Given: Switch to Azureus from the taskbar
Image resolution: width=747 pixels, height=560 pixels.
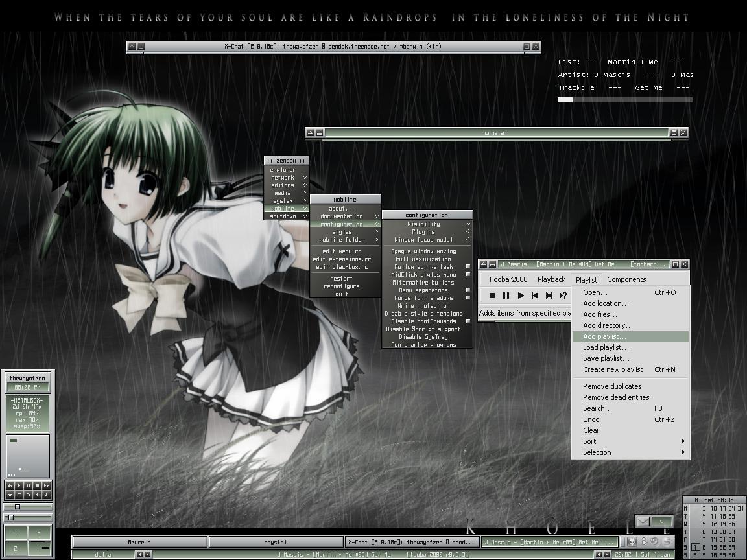Looking at the screenshot, I should coord(139,542).
